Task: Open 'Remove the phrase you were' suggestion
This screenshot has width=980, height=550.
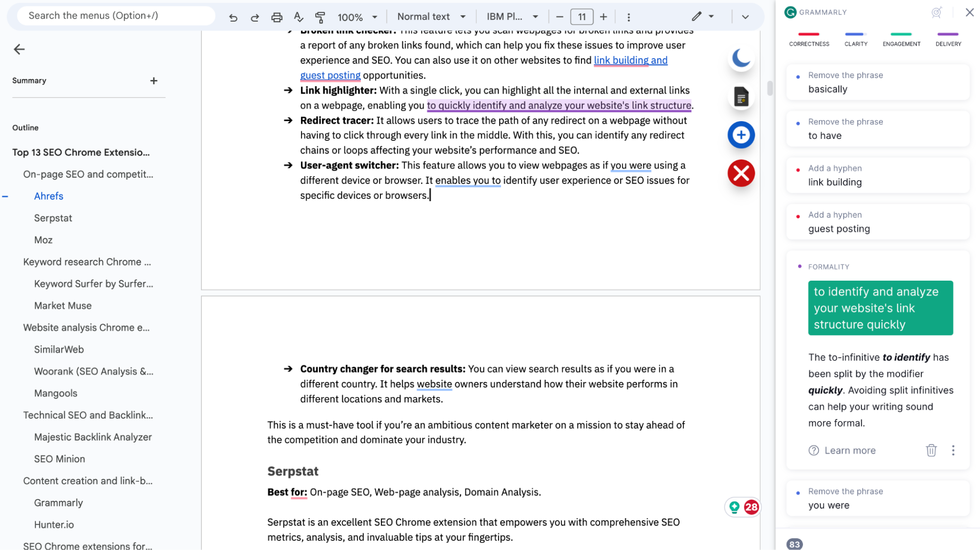Action: point(878,498)
